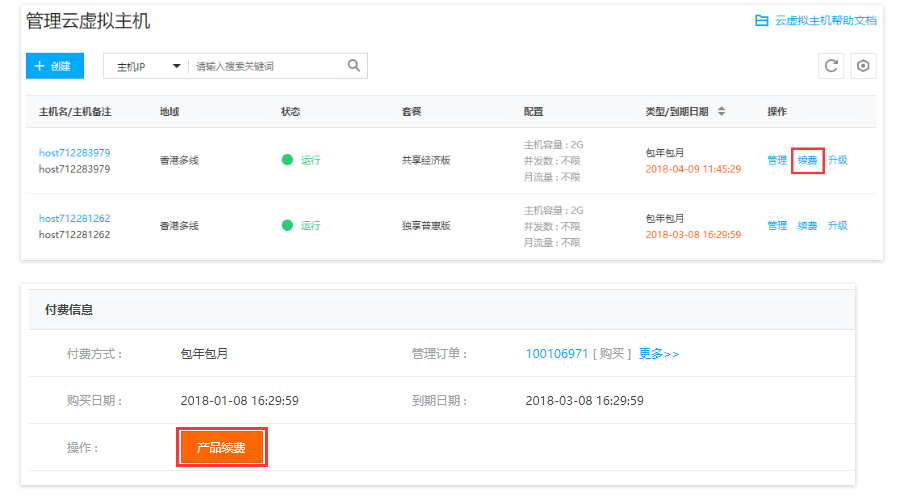
Task: Click 续费 for host712283979
Action: pyautogui.click(x=807, y=160)
